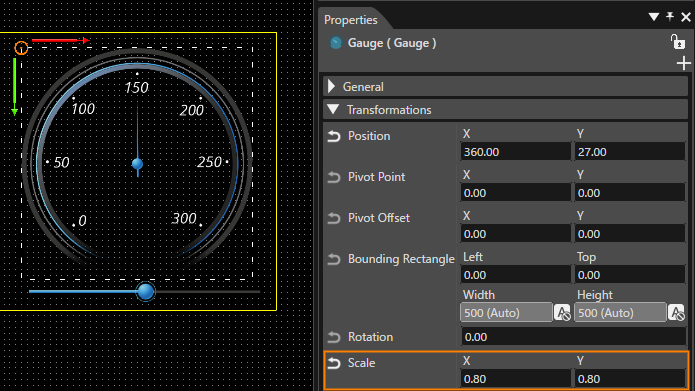Reset the Rotation property
Viewport: 695px width, 391px height.
[334, 337]
